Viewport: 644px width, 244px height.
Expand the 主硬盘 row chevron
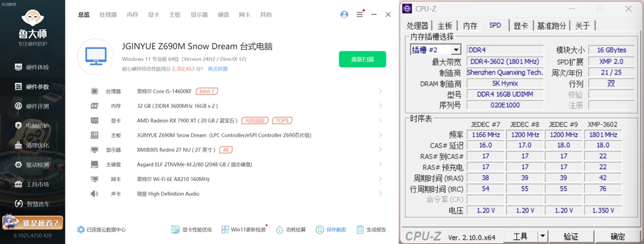380,164
